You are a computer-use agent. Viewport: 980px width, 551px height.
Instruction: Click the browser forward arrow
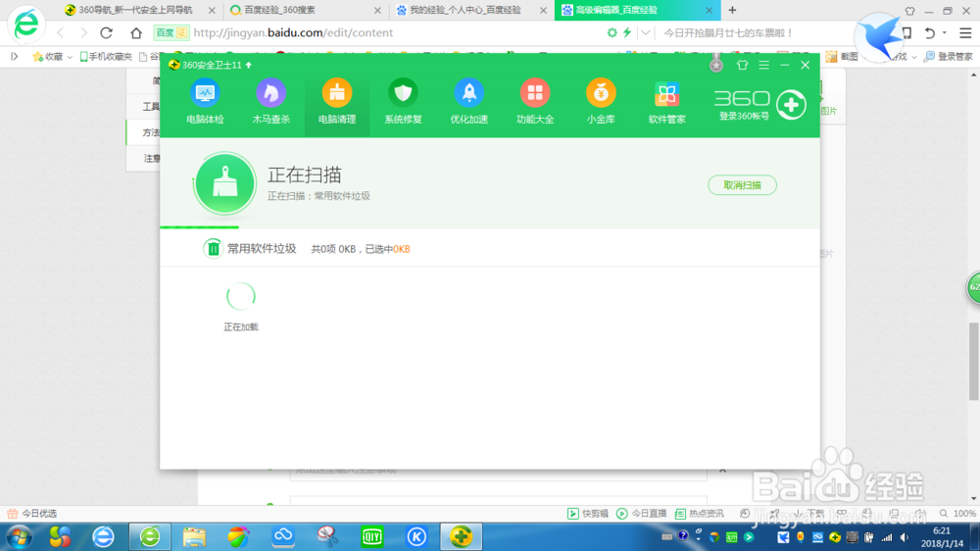[83, 32]
